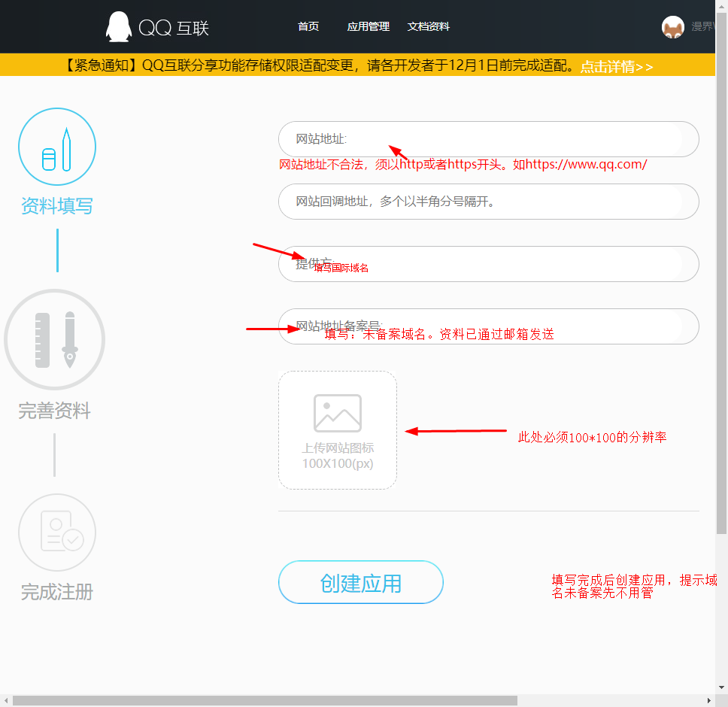Click the vertical scrollbar thumb

click(721, 274)
